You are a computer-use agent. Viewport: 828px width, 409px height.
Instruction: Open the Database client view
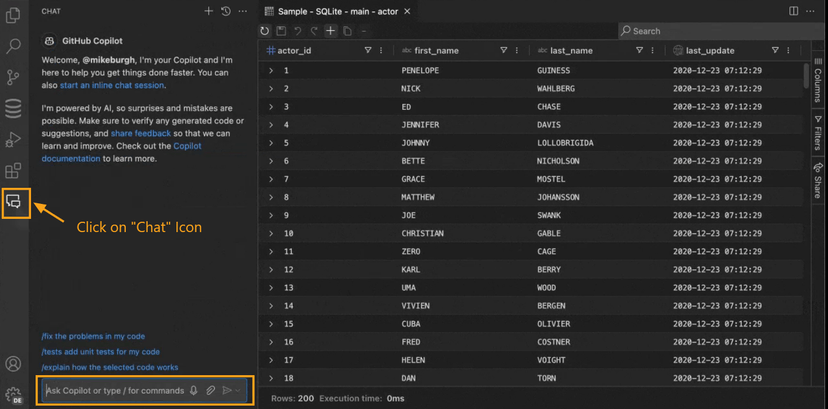pos(13,109)
